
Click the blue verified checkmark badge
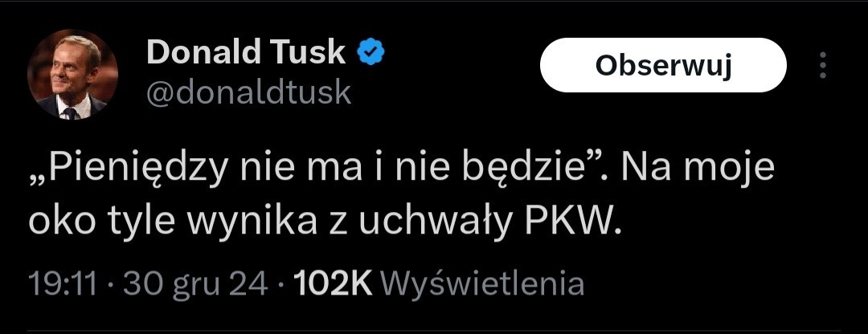(x=371, y=53)
